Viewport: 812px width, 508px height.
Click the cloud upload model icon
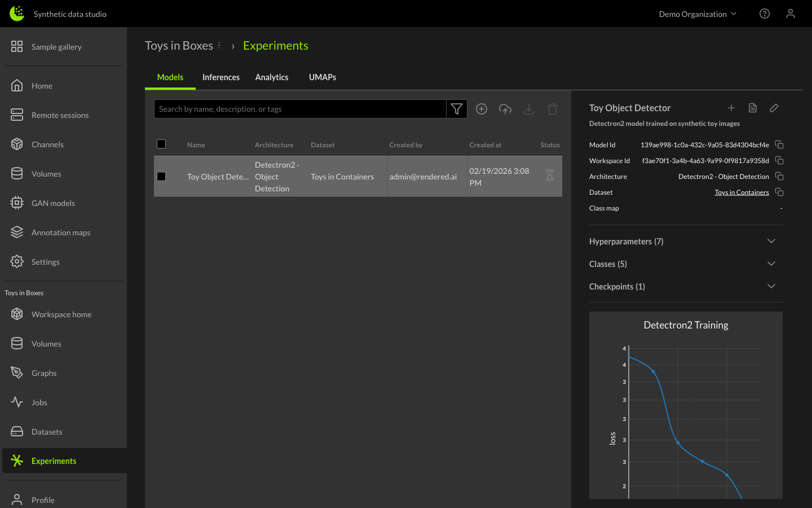505,109
